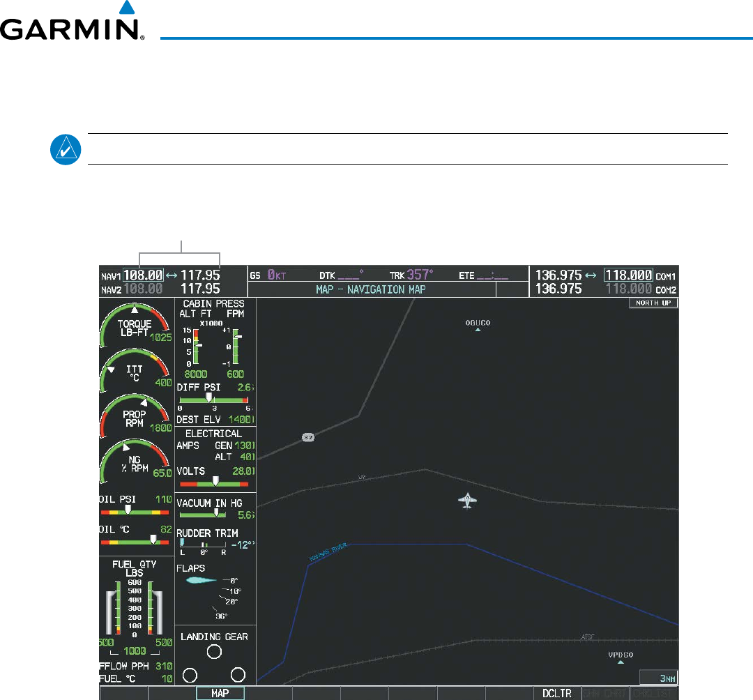Click the RUDDER TRIM indicator scale

tap(203, 544)
